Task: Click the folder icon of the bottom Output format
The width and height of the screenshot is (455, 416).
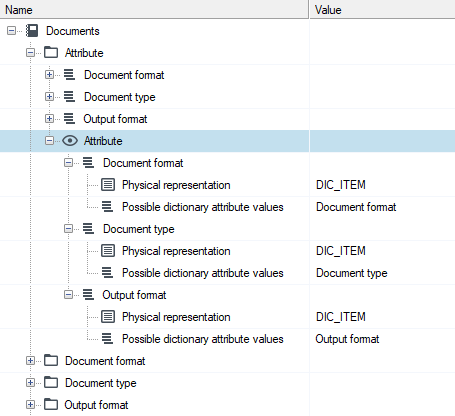Action: tap(51, 404)
